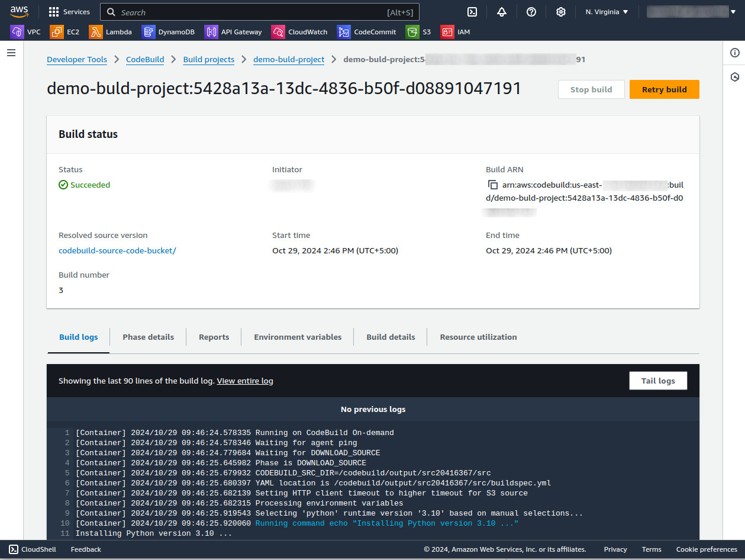Click the IAM shortcut icon
745x560 pixels.
(447, 32)
